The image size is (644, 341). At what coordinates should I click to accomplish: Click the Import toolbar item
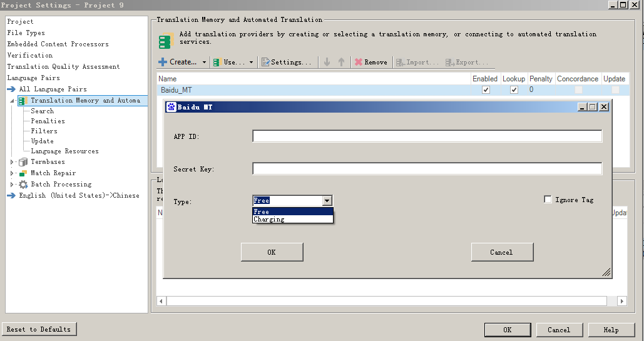pos(417,63)
